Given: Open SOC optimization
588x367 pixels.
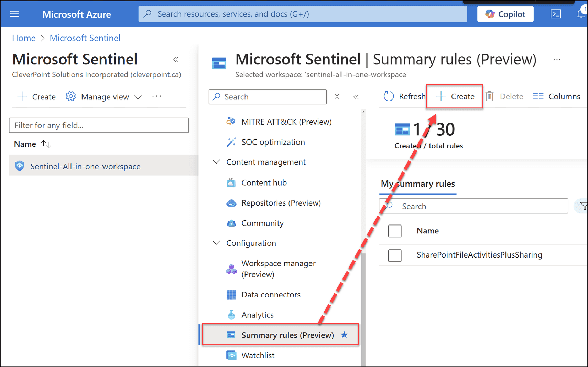Looking at the screenshot, I should pyautogui.click(x=273, y=142).
